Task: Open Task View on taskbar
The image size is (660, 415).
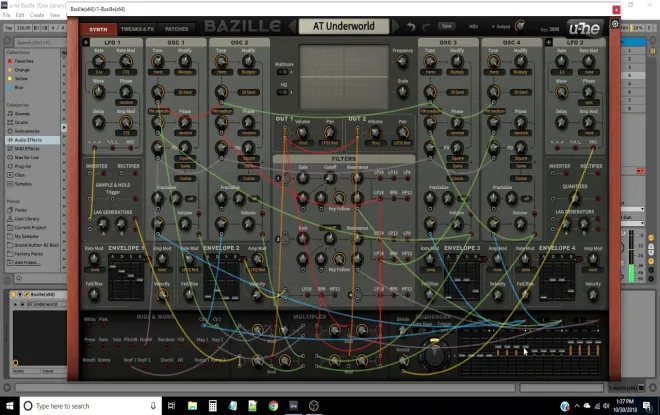Action: [171, 406]
